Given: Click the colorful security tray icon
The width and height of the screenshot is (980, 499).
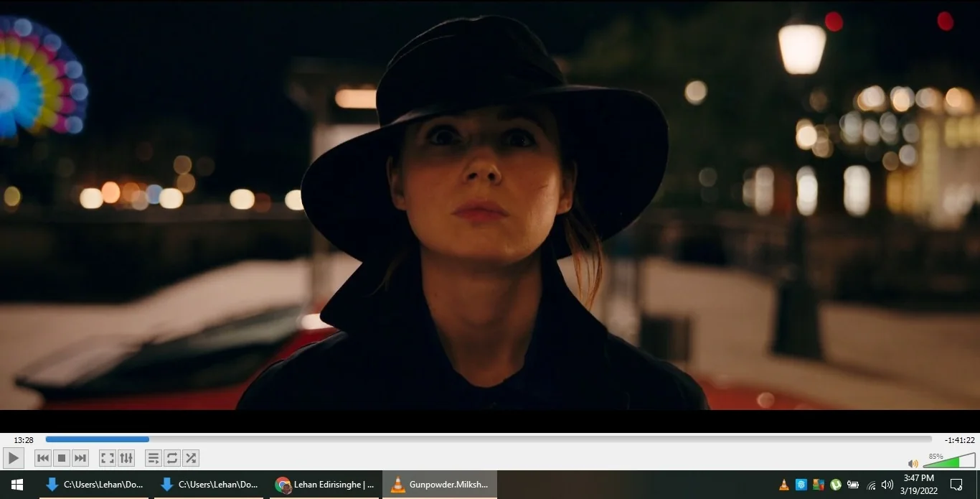Looking at the screenshot, I should (819, 485).
